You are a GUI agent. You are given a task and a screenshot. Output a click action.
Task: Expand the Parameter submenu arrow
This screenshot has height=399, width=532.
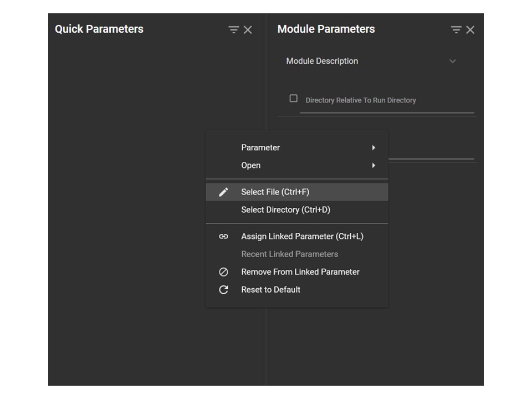(374, 147)
